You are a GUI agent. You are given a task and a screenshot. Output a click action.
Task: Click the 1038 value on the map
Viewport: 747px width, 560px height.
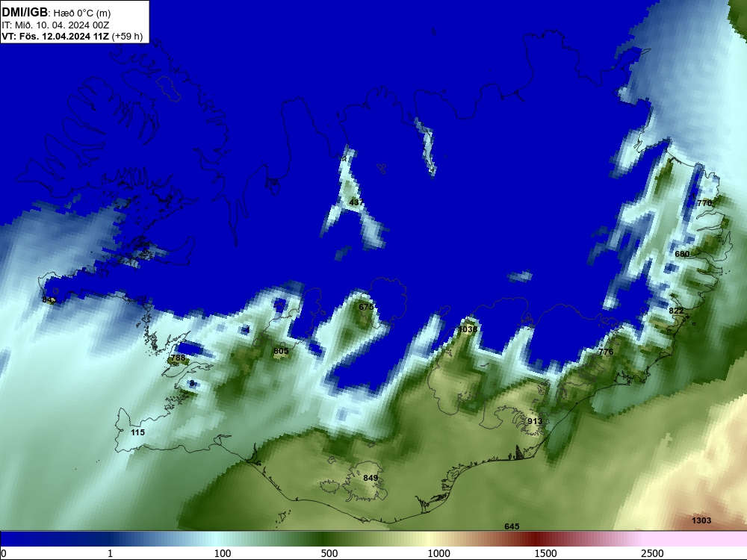click(468, 329)
